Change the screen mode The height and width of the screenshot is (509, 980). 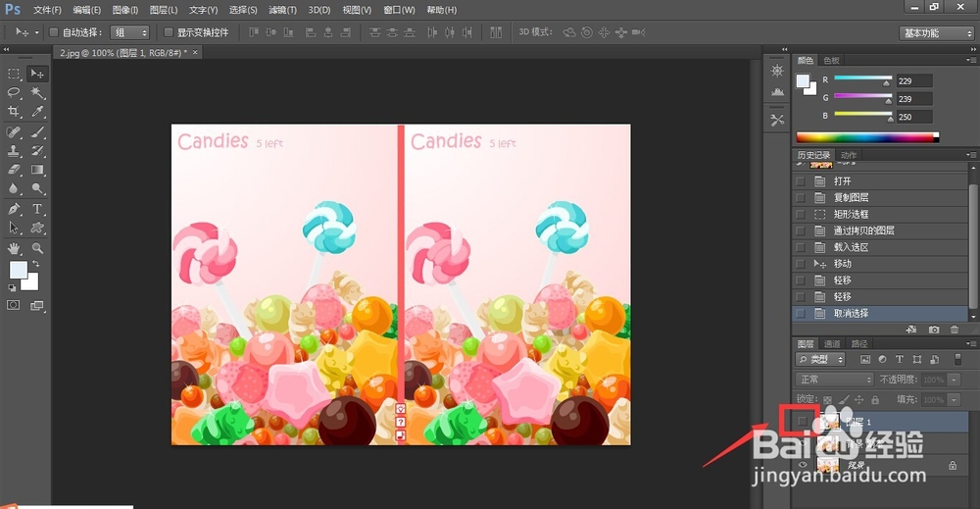coord(37,305)
